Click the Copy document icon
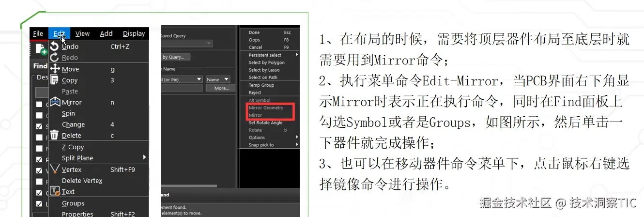Screen dimensions: 644x217 55,80
